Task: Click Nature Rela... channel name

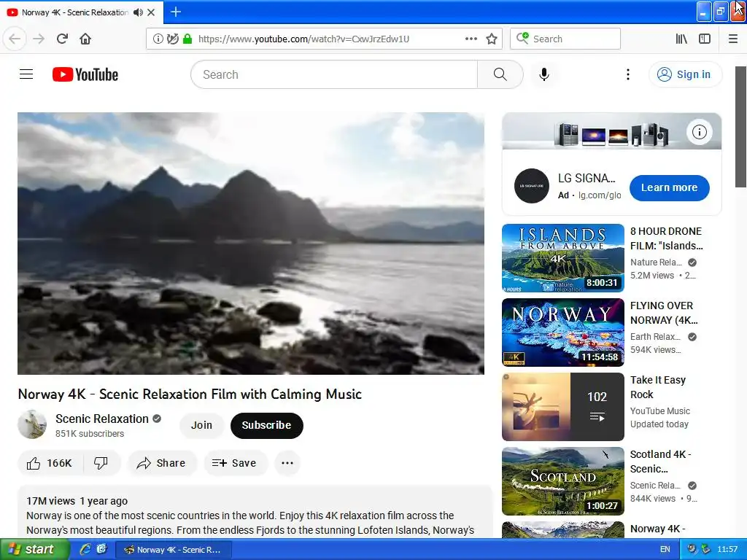Action: click(x=656, y=262)
